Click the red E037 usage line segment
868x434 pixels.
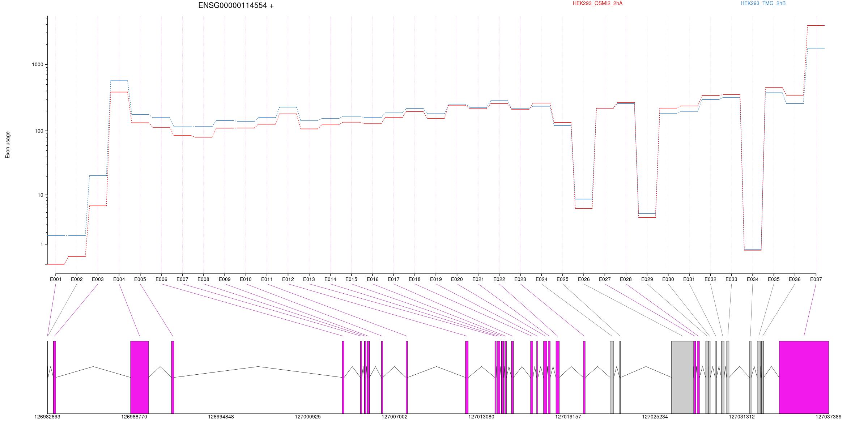(816, 26)
